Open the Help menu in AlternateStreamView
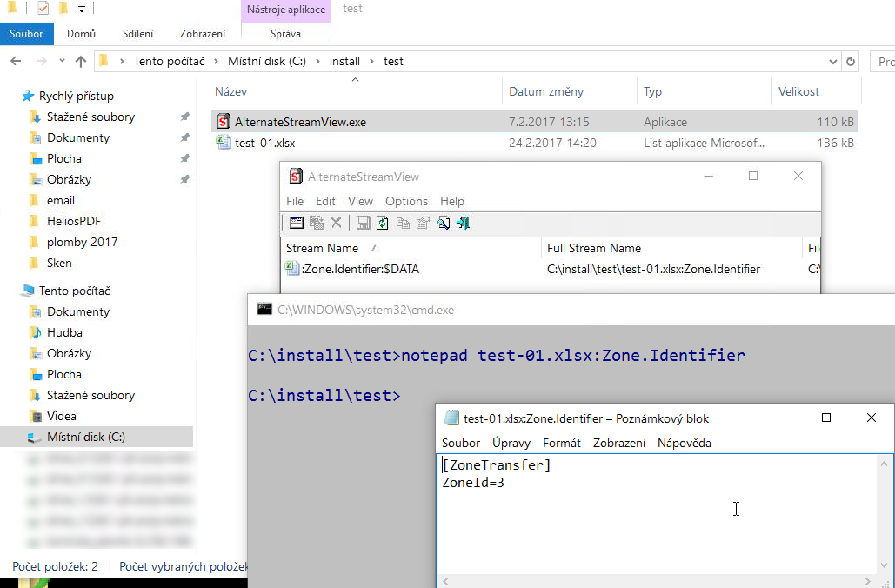 [452, 201]
